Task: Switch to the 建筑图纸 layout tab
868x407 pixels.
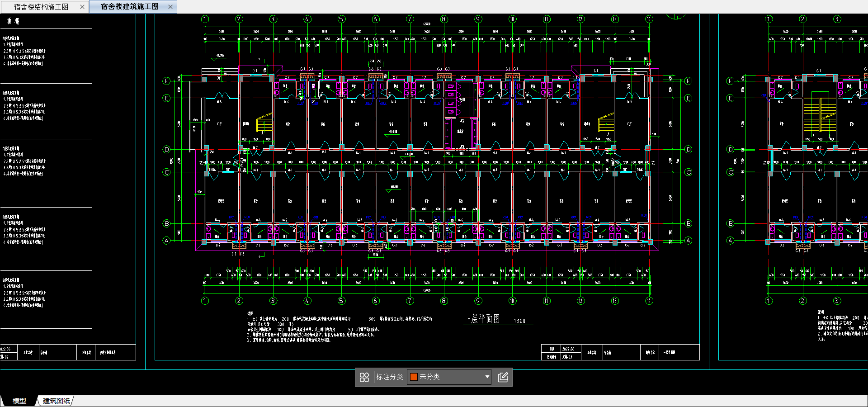Action: [56, 401]
